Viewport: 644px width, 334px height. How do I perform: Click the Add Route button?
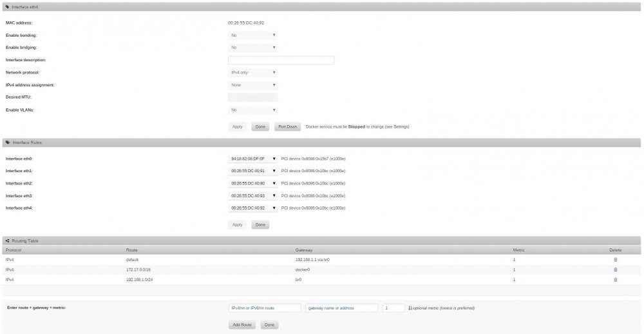tap(242, 325)
